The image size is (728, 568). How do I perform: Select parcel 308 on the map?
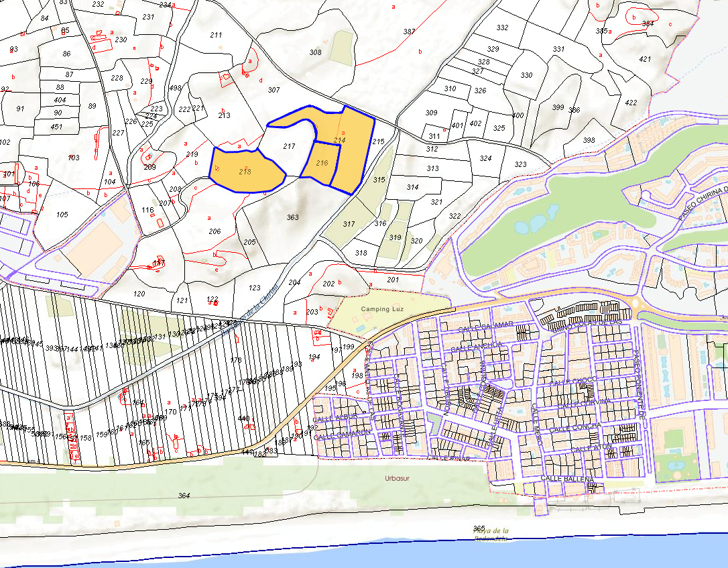(315, 52)
